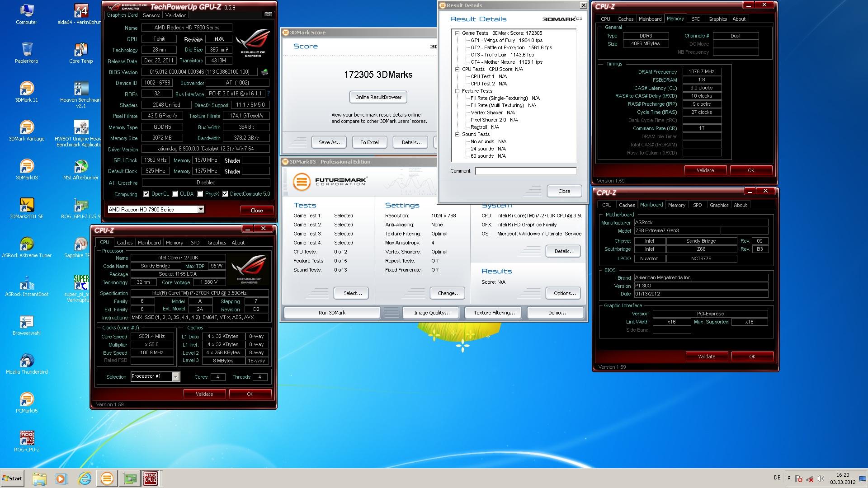The width and height of the screenshot is (868, 488).
Task: Launch the ASRock eXtreme Tuner icon
Action: click(27, 248)
